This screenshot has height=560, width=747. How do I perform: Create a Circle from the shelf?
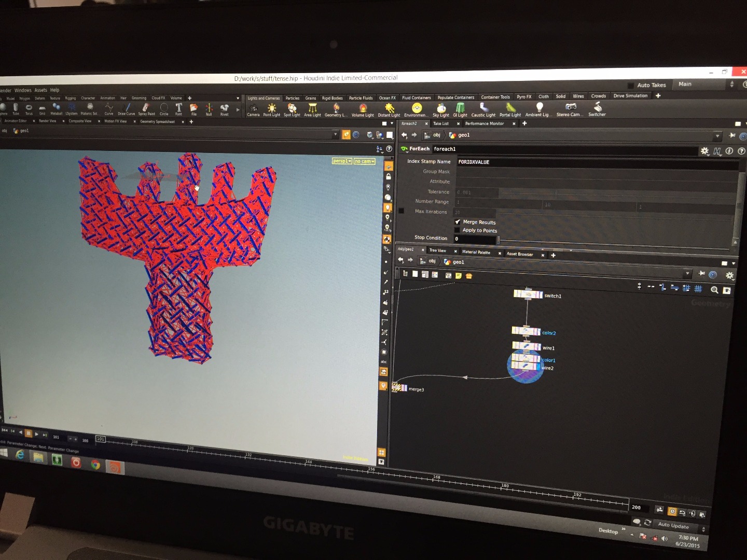coord(164,109)
